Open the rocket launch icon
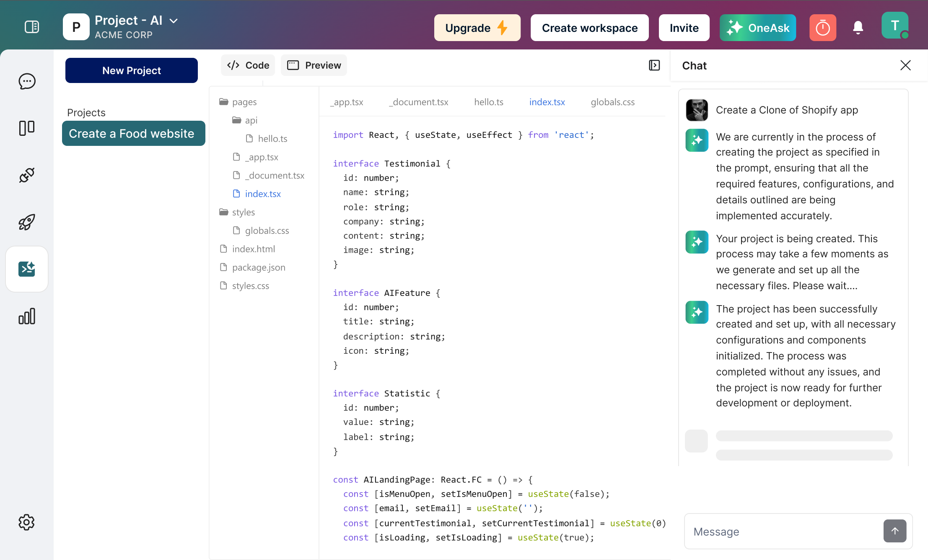Screen dimensions: 928x560 (x=27, y=222)
